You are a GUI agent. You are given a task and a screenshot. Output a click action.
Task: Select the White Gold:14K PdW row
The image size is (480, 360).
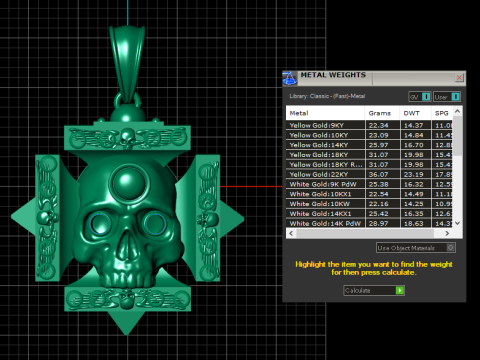pos(369,223)
